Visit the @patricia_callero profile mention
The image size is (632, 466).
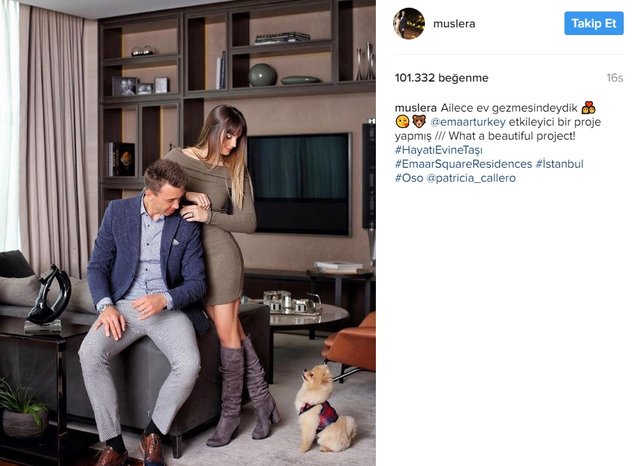pyautogui.click(x=471, y=178)
